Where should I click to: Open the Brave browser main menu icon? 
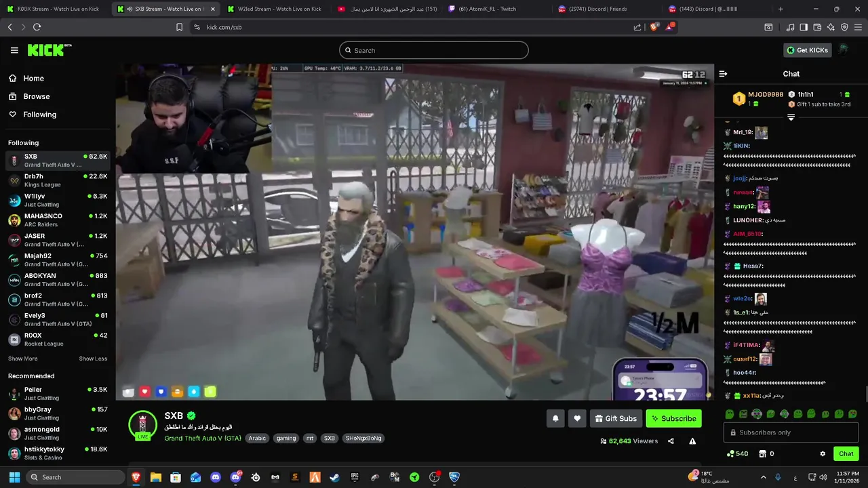[x=858, y=27]
